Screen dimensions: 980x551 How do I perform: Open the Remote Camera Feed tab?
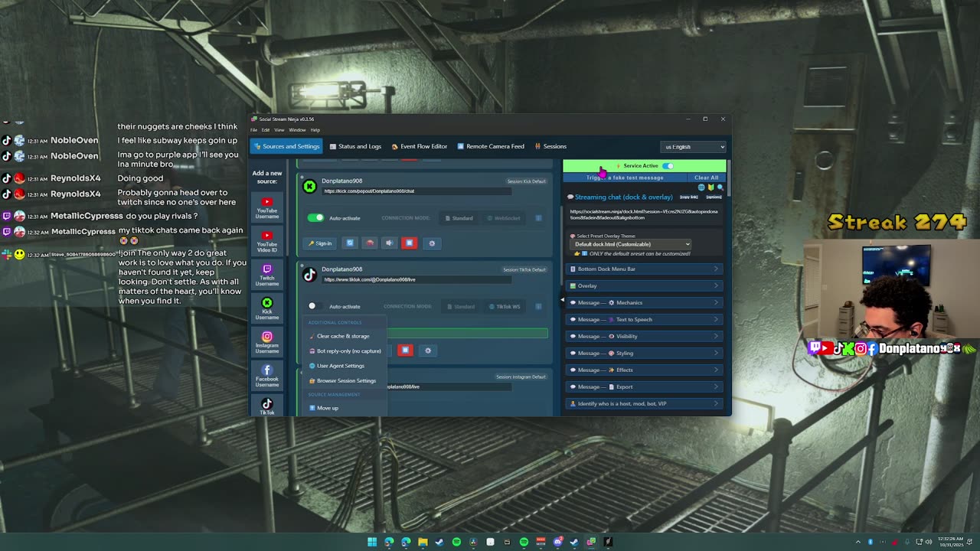coord(491,146)
